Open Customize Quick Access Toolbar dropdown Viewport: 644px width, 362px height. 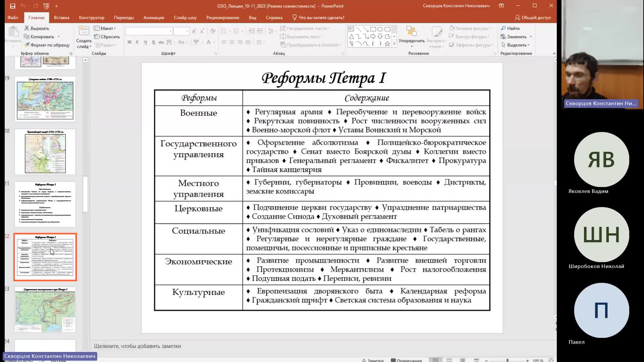point(56,6)
